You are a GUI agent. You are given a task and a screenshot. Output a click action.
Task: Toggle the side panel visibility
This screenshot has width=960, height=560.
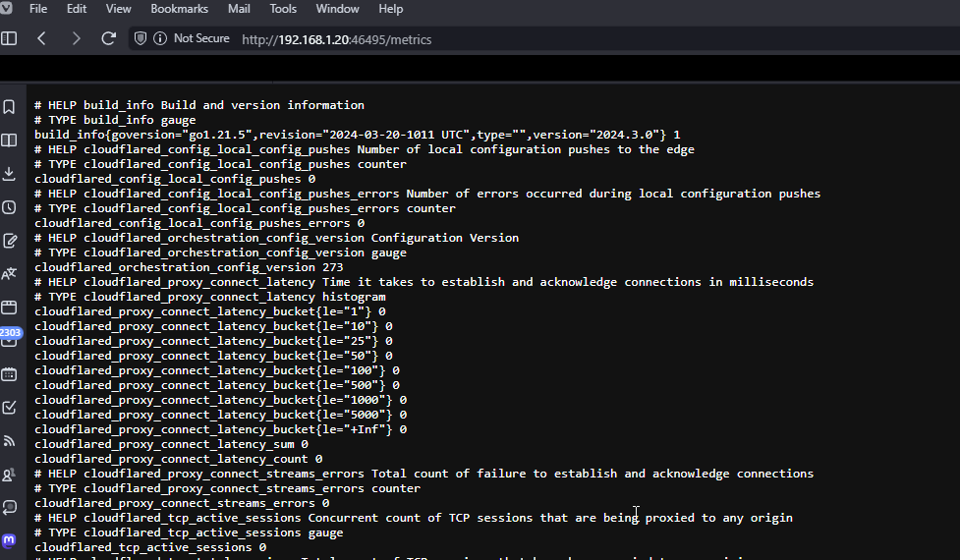[9, 38]
